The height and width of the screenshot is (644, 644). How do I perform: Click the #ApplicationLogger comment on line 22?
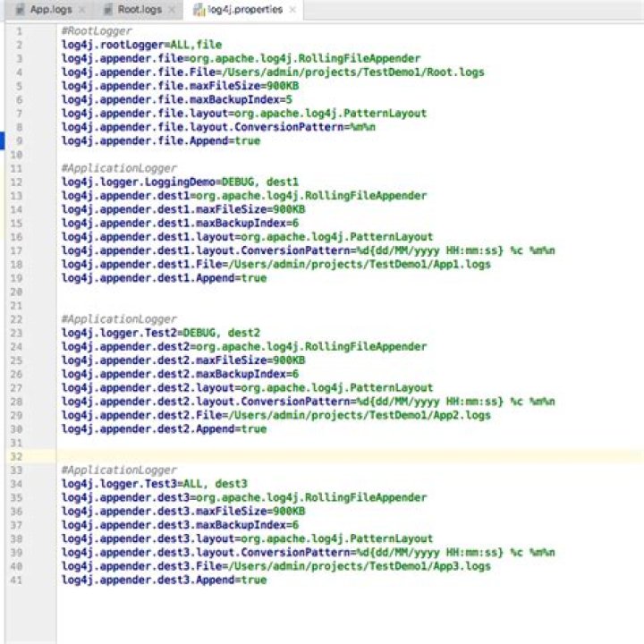[119, 319]
